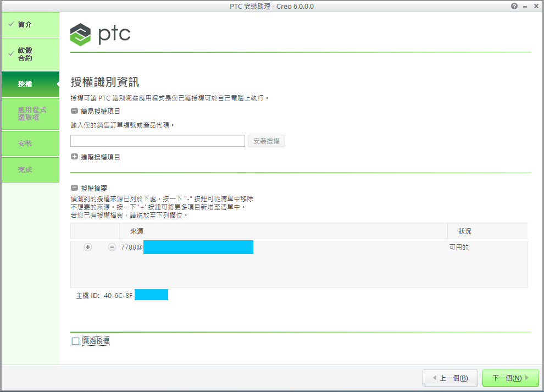Screen dimensions: 544x392
Task: Click the green arrow marker on 授權 step
Action: [58, 84]
